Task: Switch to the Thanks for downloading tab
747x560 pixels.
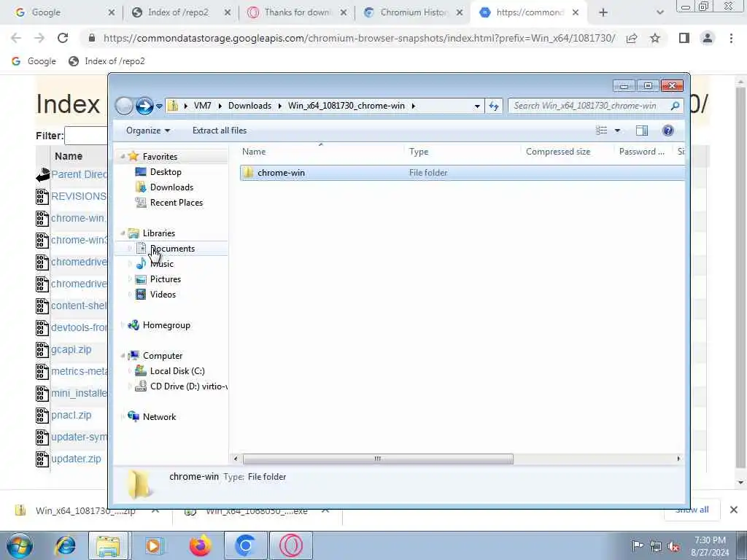Action: point(298,12)
